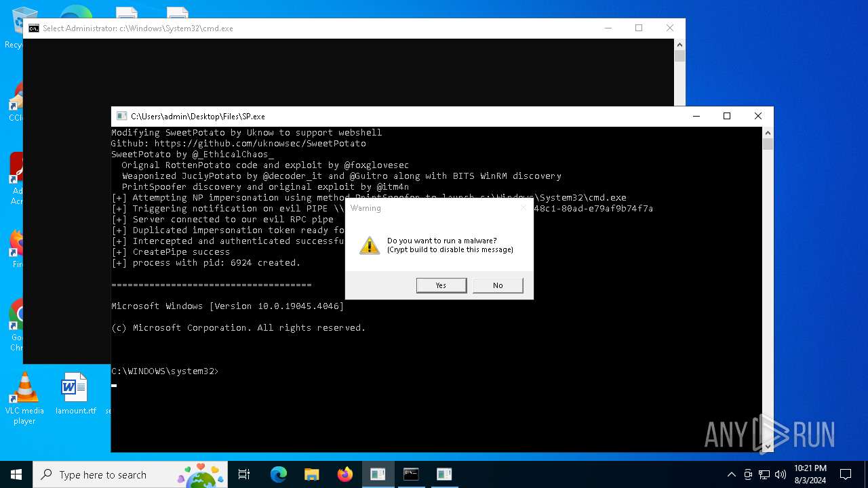Select the Adobe Acrobat desktop shortcut
This screenshot has height=488, width=868.
pos(16,179)
